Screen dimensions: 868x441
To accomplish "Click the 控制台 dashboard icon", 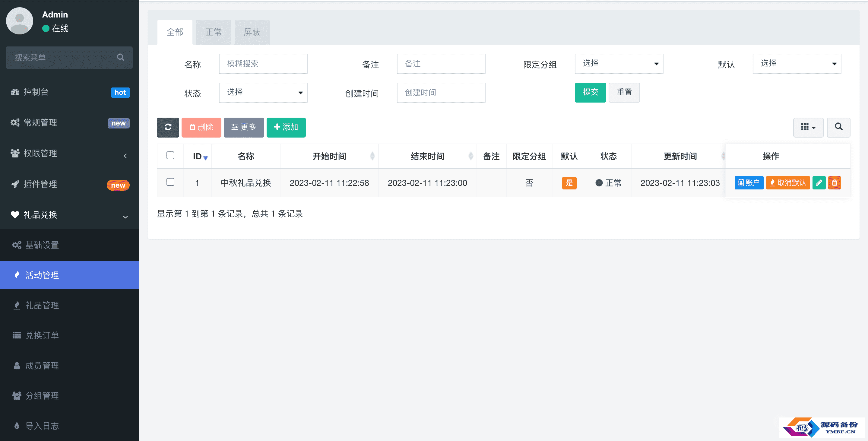I will click(15, 92).
